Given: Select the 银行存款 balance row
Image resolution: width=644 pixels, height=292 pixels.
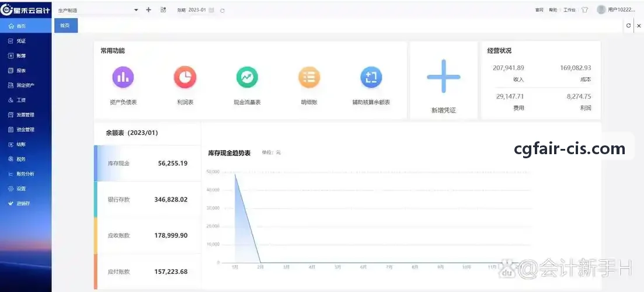Looking at the screenshot, I should pos(148,199).
